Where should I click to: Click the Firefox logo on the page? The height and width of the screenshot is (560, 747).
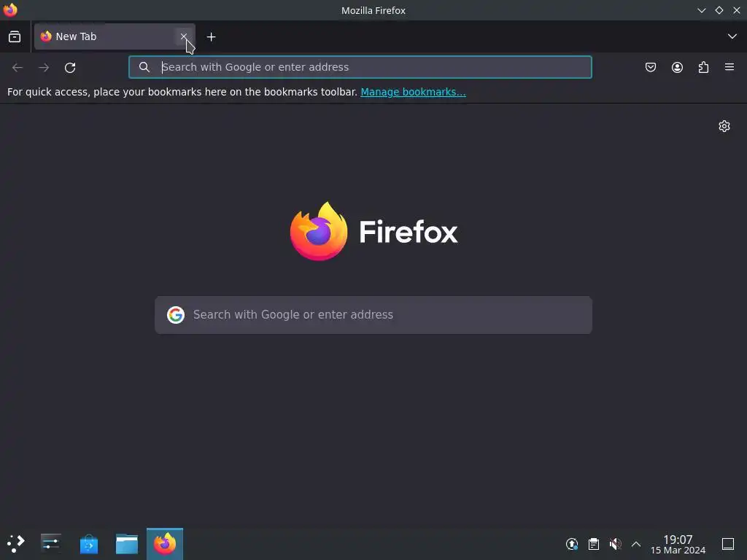374,231
